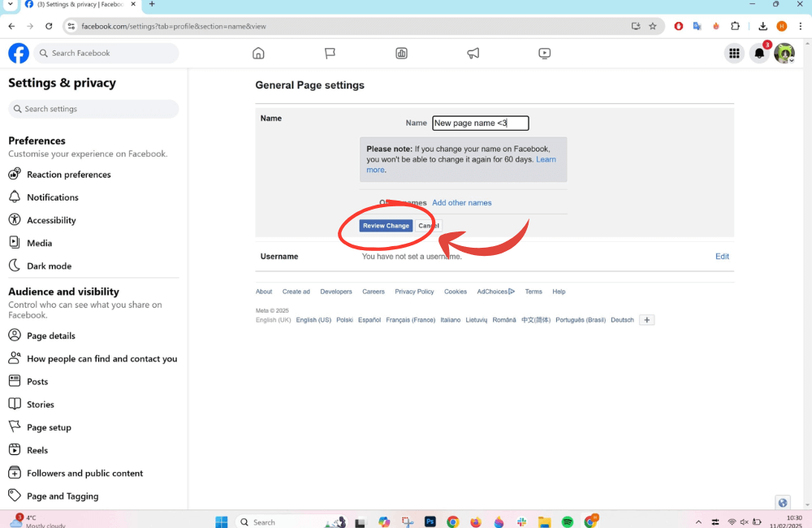Select Reaction preferences in the sidebar
The image size is (812, 528).
pos(68,175)
